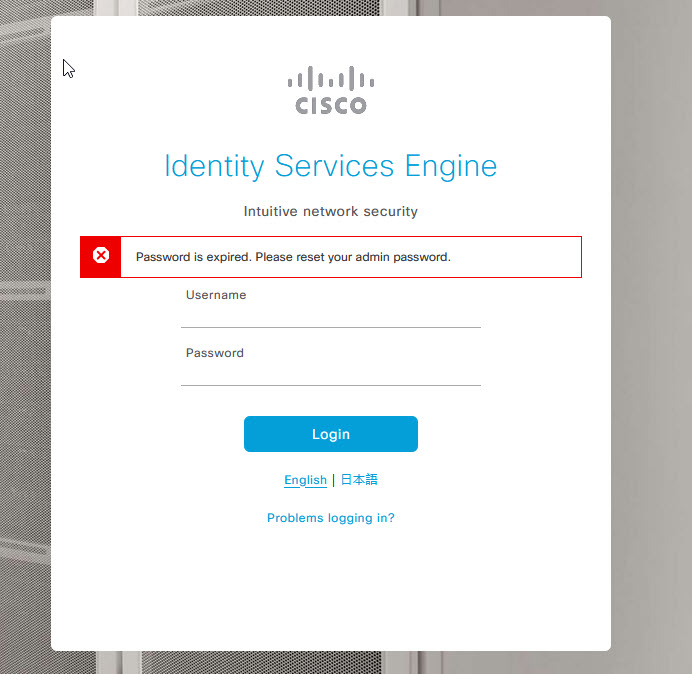692x674 pixels.
Task: Focus the Password input field
Action: tap(331, 374)
